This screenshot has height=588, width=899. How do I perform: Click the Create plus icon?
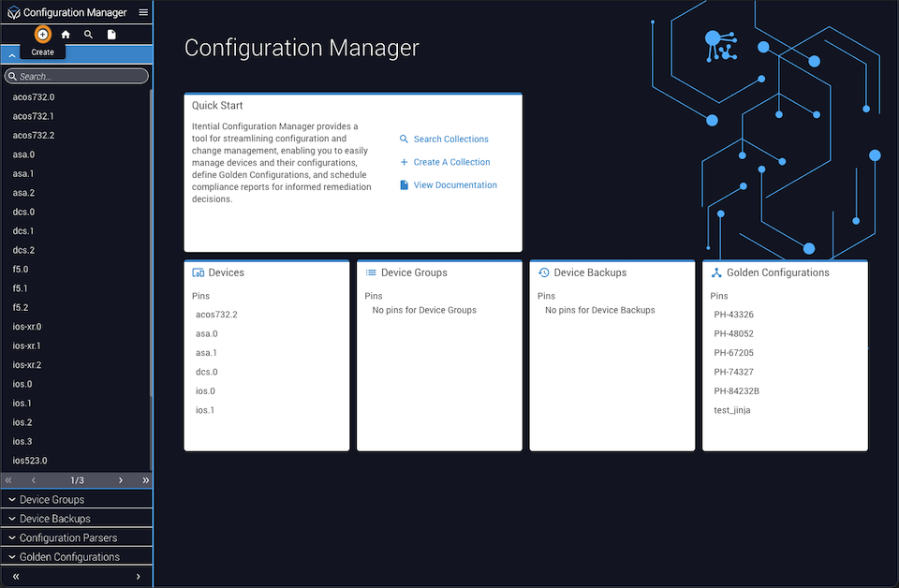coord(42,35)
